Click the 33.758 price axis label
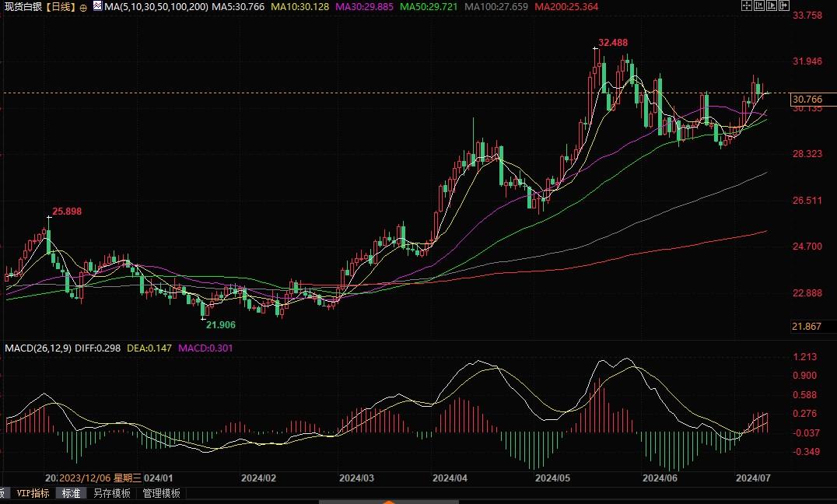The image size is (837, 504). tap(807, 15)
